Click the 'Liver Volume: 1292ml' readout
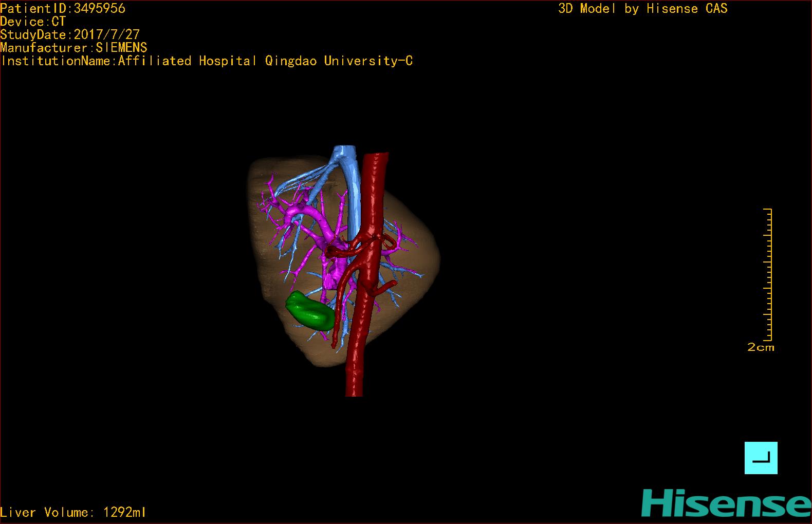This screenshot has height=524, width=812. (73, 512)
